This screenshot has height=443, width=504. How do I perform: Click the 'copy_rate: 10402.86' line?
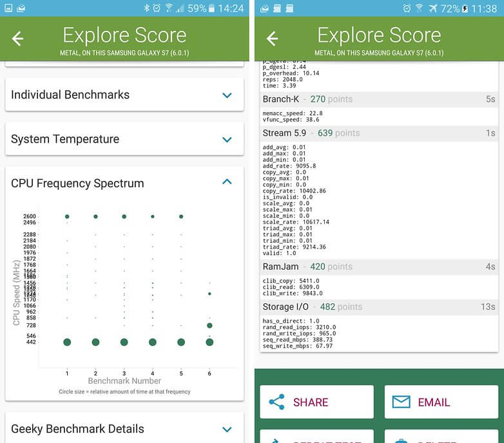(x=294, y=191)
